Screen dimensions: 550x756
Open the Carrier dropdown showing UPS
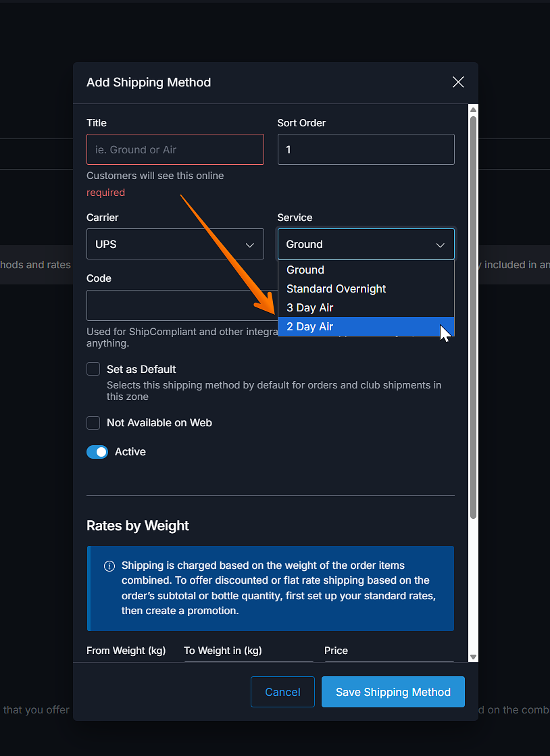pyautogui.click(x=175, y=244)
